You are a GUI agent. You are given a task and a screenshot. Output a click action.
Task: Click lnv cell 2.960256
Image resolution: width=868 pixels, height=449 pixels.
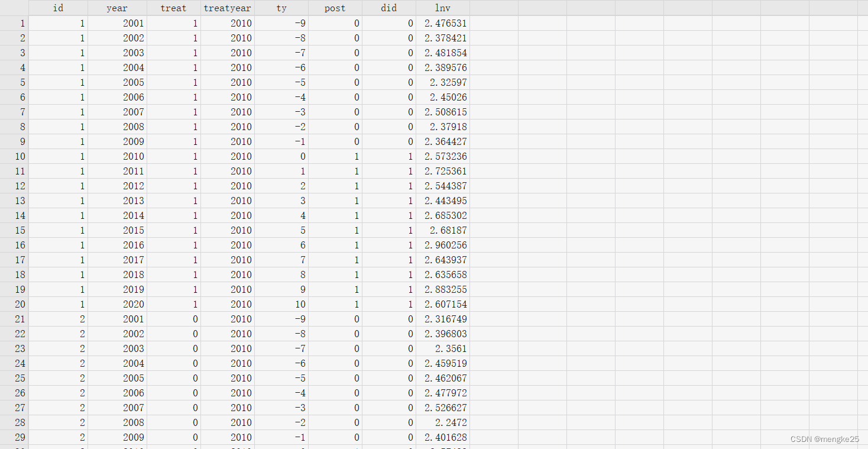click(x=443, y=245)
